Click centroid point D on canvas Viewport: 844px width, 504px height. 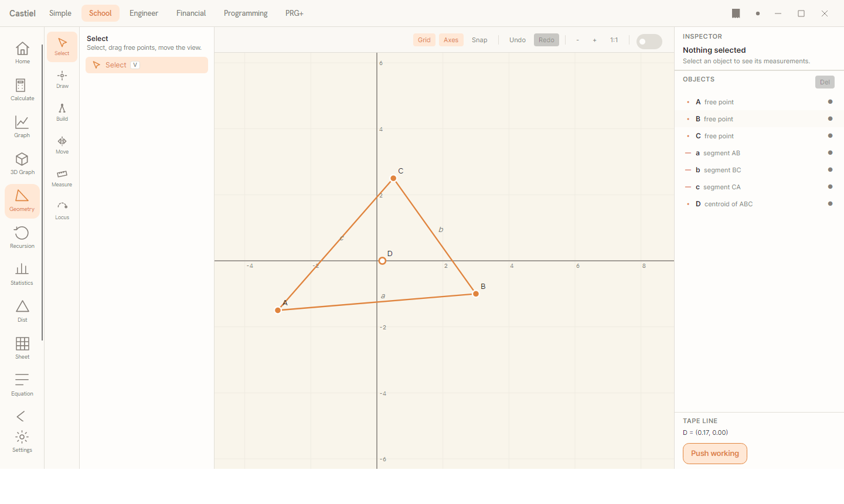pyautogui.click(x=382, y=261)
